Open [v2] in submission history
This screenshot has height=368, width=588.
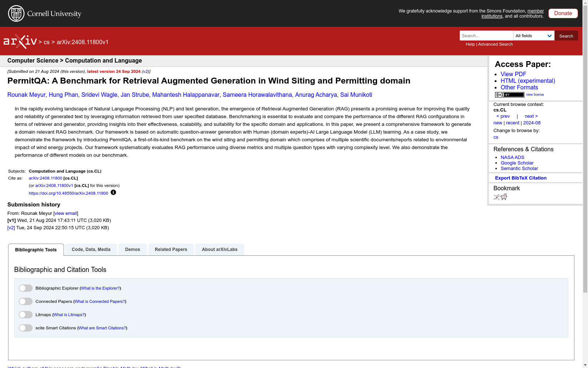pos(11,228)
